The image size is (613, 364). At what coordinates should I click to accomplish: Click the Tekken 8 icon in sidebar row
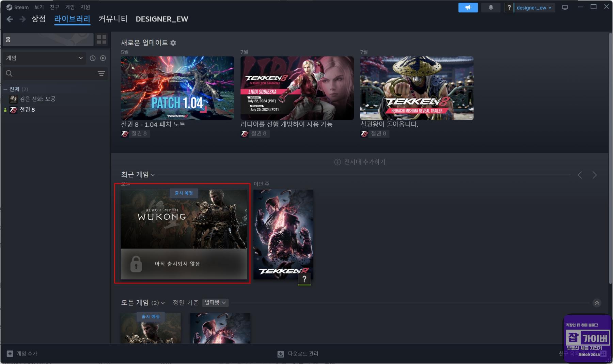(13, 110)
